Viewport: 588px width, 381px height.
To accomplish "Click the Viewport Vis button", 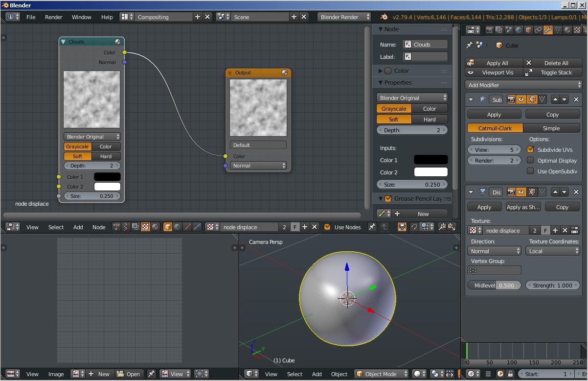I will (x=494, y=72).
